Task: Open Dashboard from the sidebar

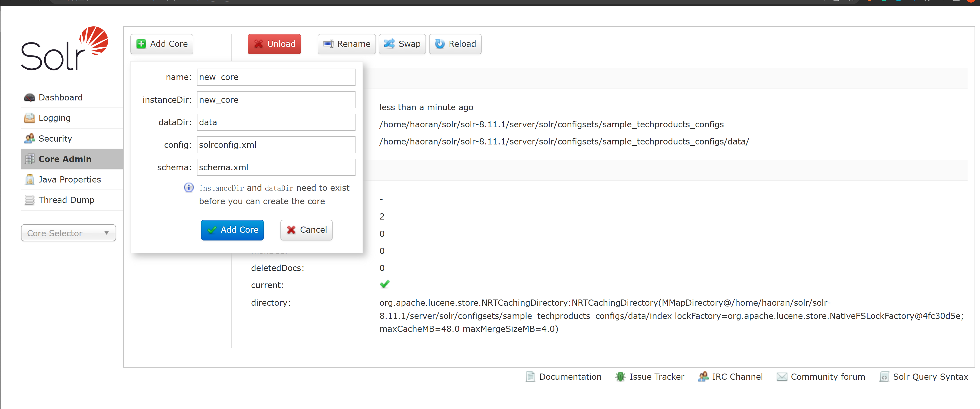Action: (60, 97)
